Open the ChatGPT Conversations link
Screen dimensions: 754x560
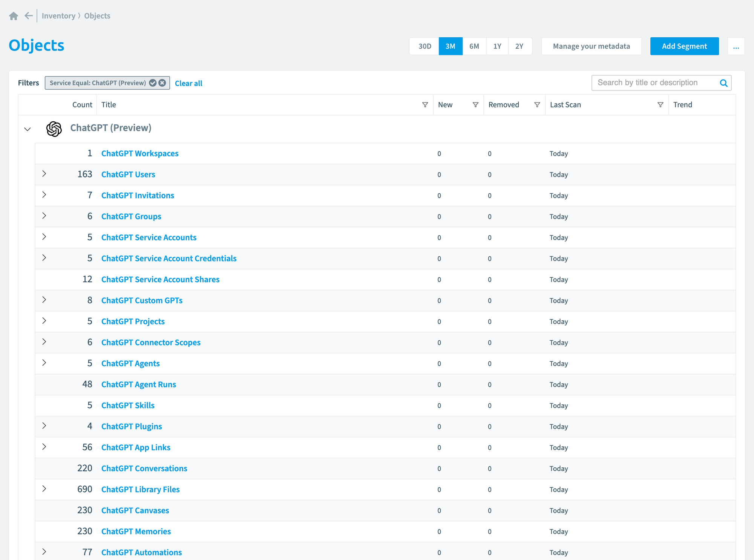(144, 468)
